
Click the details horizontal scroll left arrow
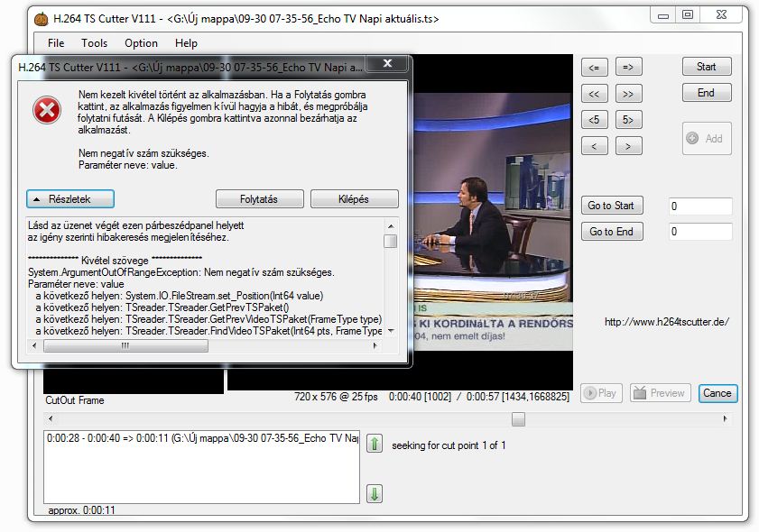coord(34,346)
